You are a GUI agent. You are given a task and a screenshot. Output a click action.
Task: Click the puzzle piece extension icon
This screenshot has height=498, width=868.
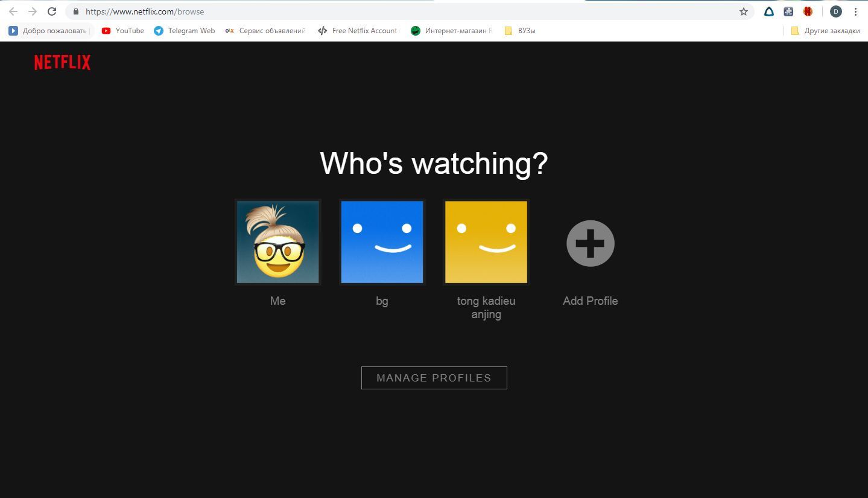788,11
